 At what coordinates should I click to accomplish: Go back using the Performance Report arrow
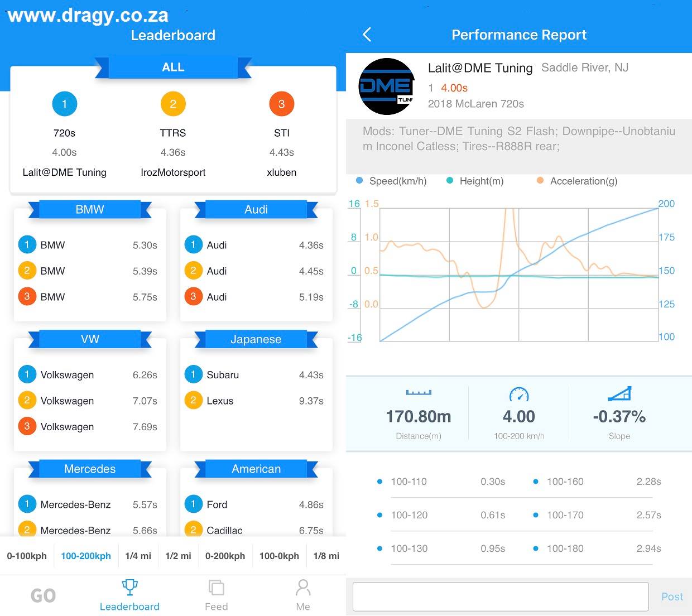coord(367,35)
